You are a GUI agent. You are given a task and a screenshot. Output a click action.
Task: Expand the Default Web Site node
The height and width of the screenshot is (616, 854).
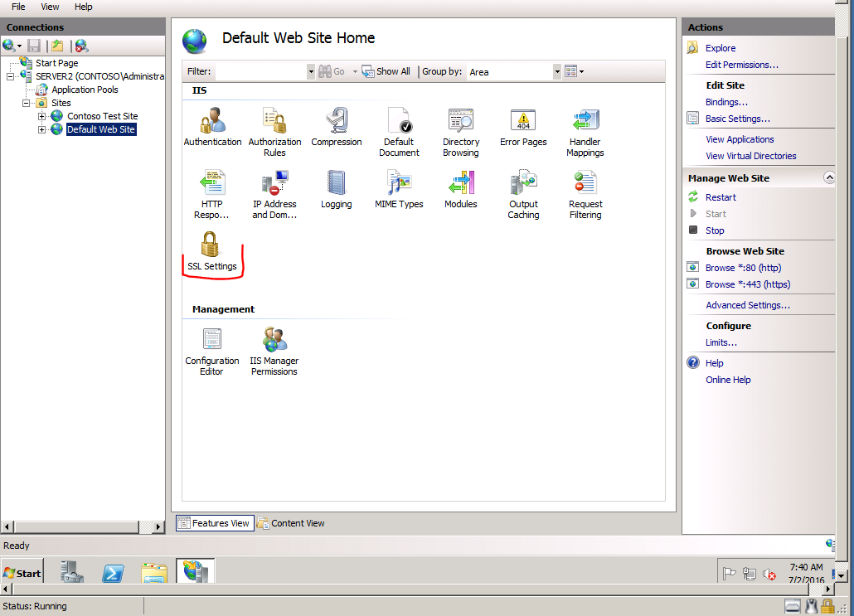coord(41,129)
